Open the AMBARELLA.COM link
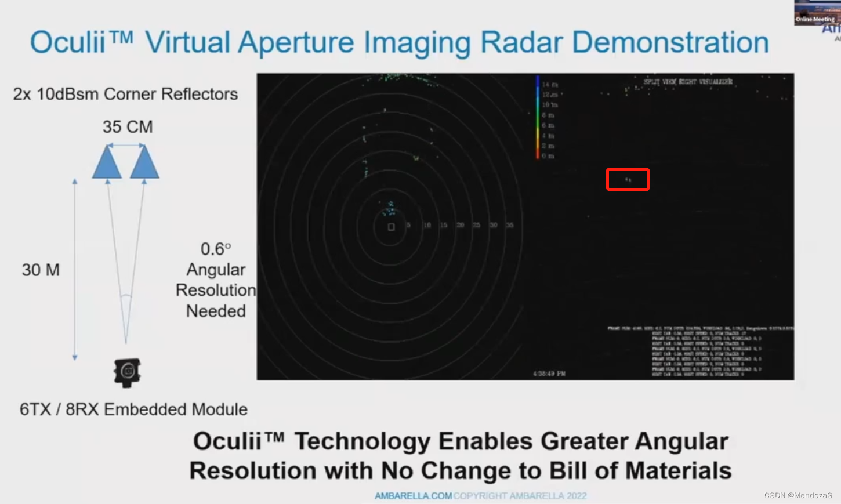The height and width of the screenshot is (504, 841). click(413, 496)
